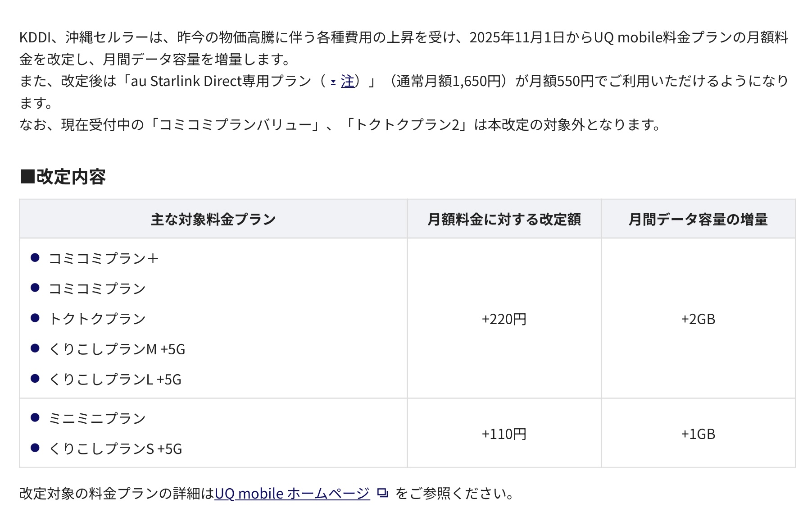Click the external window icon after ホームページ
812x522 pixels.
(x=382, y=493)
